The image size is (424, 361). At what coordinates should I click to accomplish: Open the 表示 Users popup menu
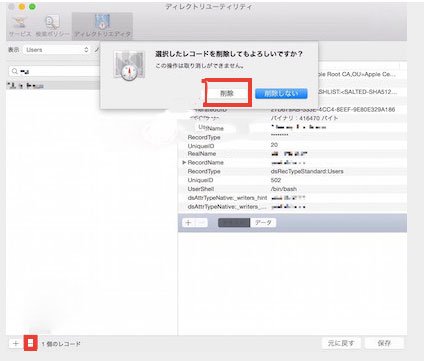(57, 50)
